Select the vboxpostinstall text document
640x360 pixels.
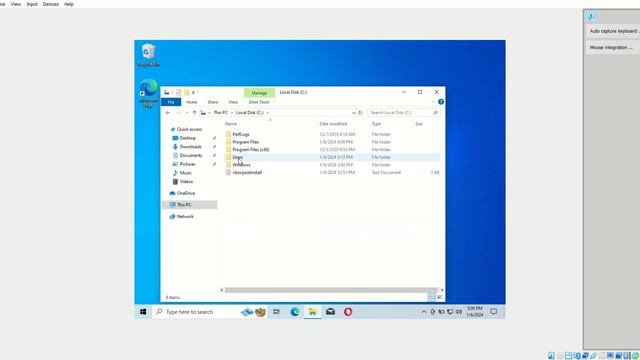pyautogui.click(x=247, y=173)
